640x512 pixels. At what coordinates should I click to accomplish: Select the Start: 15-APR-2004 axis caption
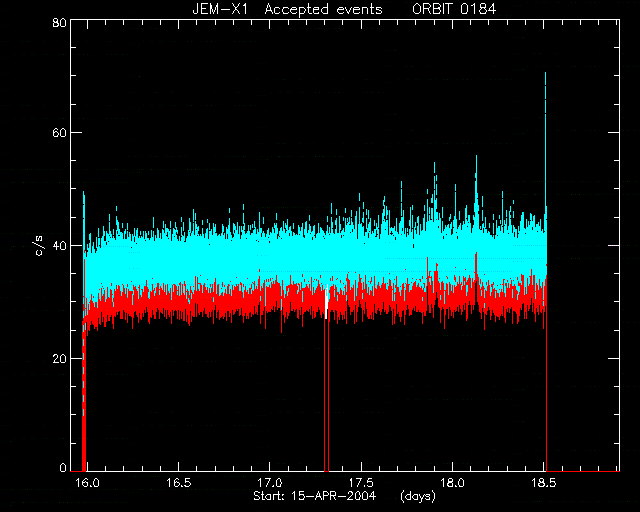coord(314,496)
